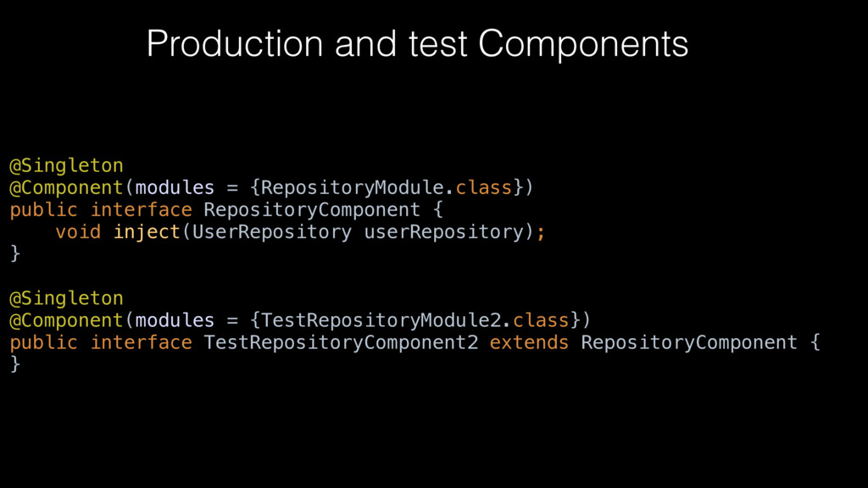Click the first 'public' keyword
The height and width of the screenshot is (488, 868).
pyautogui.click(x=44, y=210)
